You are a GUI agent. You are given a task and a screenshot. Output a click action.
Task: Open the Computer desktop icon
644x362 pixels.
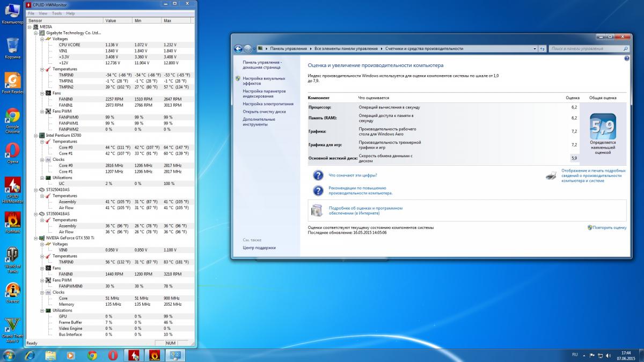(12, 13)
